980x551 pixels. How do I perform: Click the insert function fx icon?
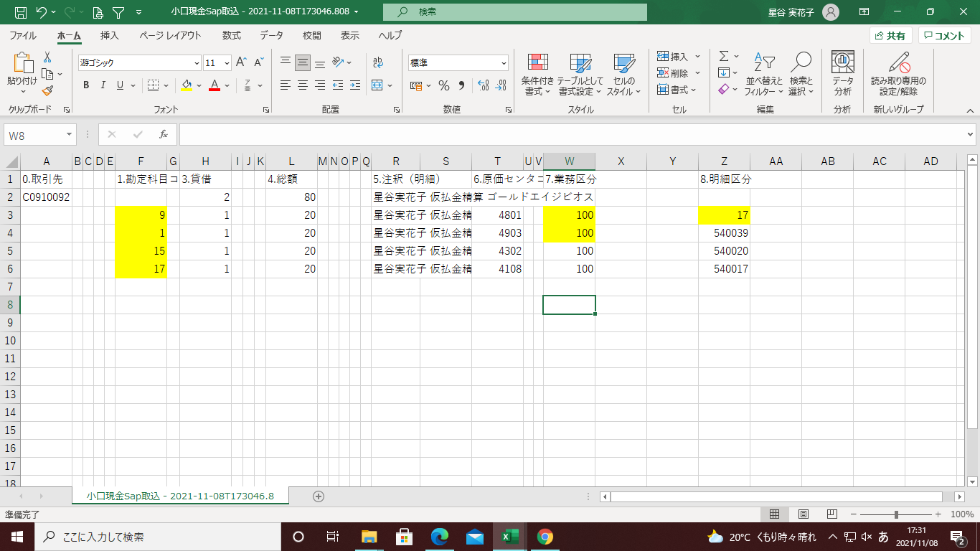[x=164, y=134]
